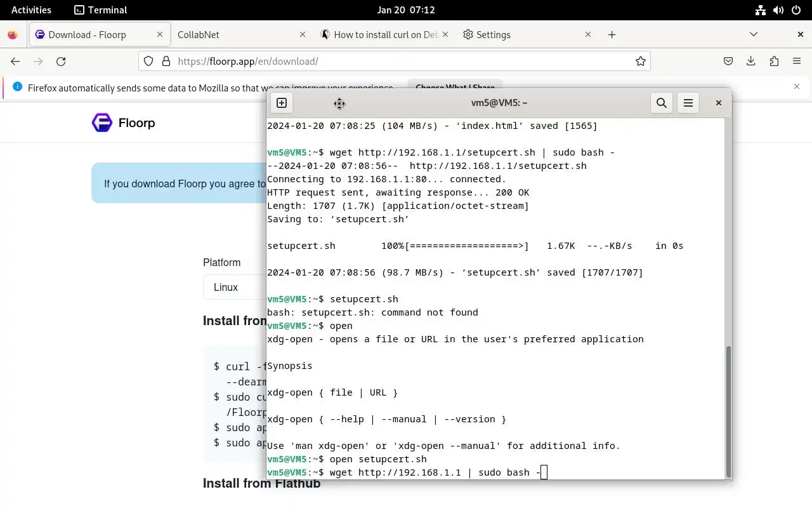Click the 'Install from Flathub' heading
Image resolution: width=812 pixels, height=508 pixels.
coord(261,483)
